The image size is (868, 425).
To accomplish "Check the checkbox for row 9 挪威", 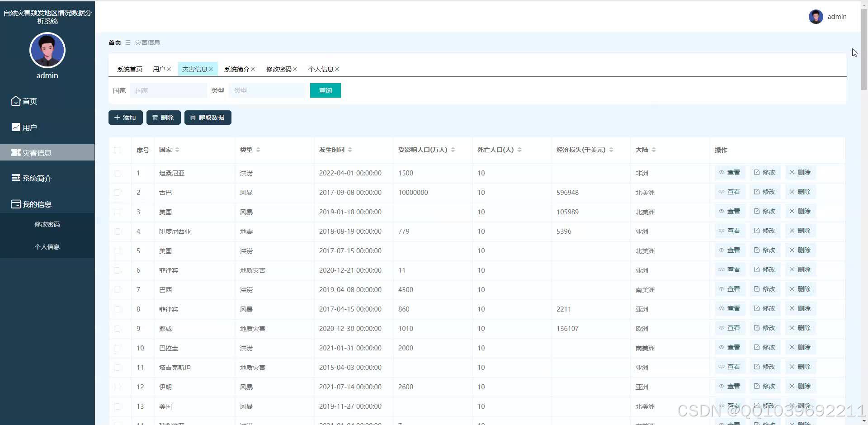I will [117, 329].
